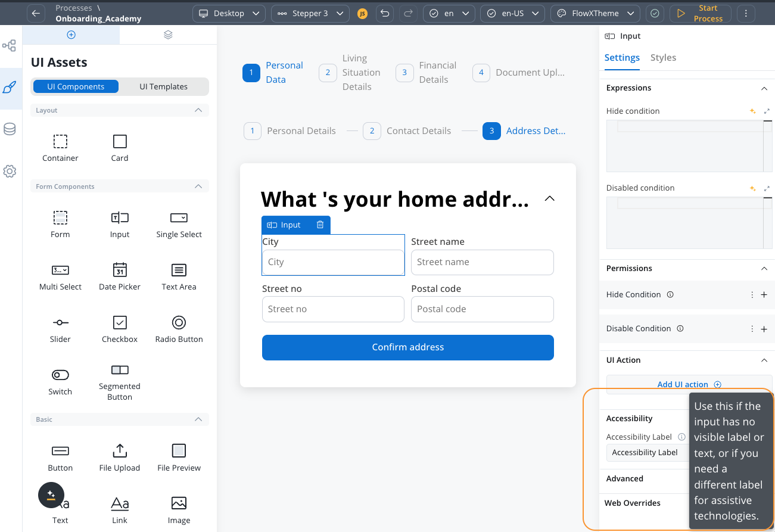Open the en language dropdown

point(449,13)
